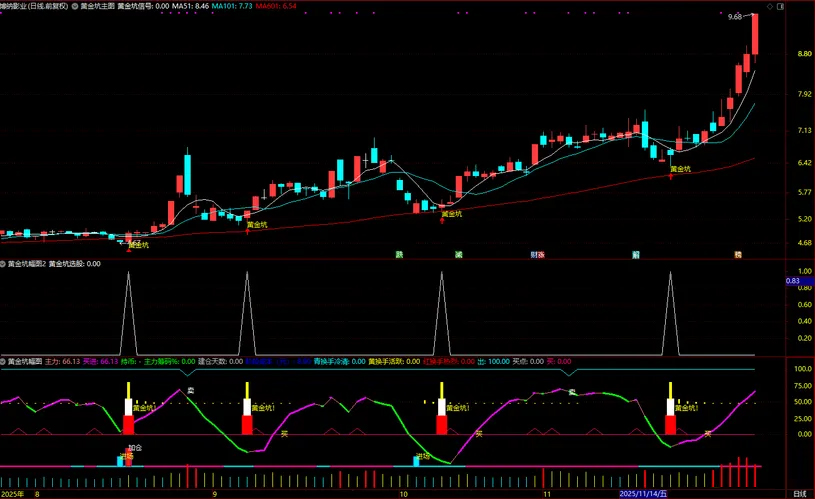
Task: Click the 9.68 high price label
Action: point(735,17)
